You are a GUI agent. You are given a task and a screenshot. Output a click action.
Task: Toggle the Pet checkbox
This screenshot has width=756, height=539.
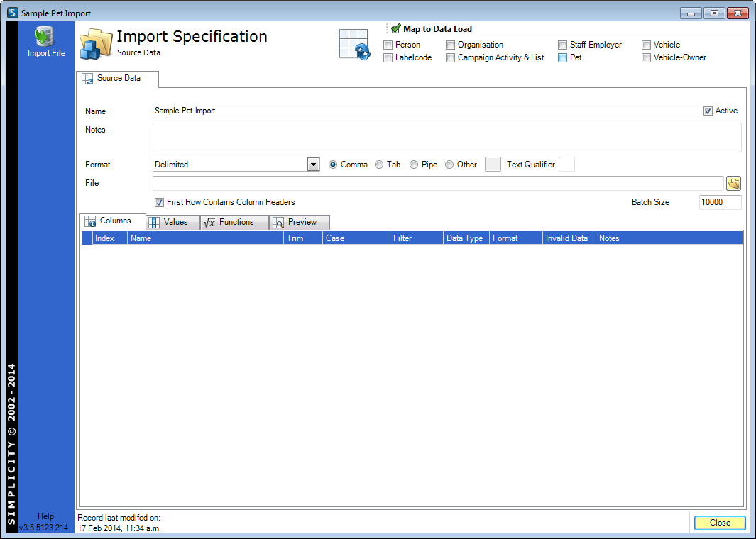pyautogui.click(x=562, y=58)
